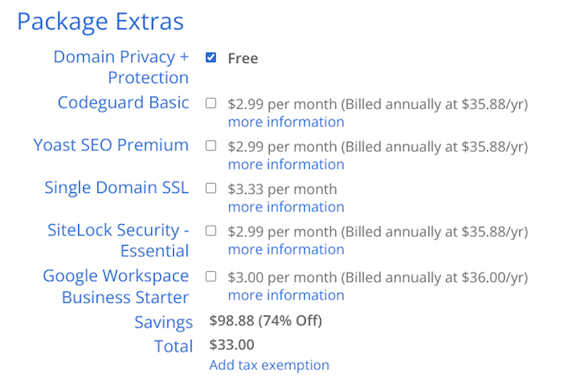Show more information for SiteLock Security
588x381 pixels.
coord(286,249)
